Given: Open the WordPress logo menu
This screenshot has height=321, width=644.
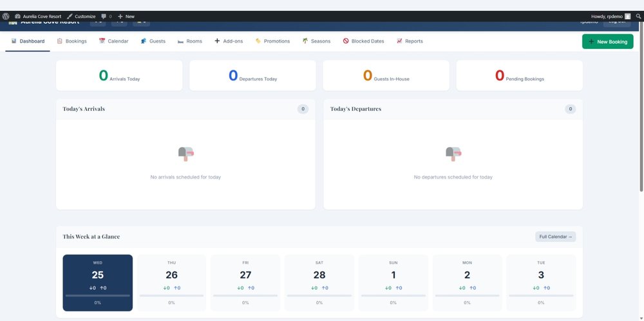Looking at the screenshot, I should (x=6, y=17).
